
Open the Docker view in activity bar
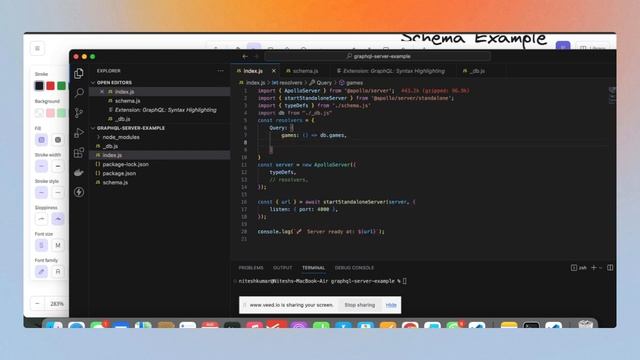pyautogui.click(x=79, y=172)
